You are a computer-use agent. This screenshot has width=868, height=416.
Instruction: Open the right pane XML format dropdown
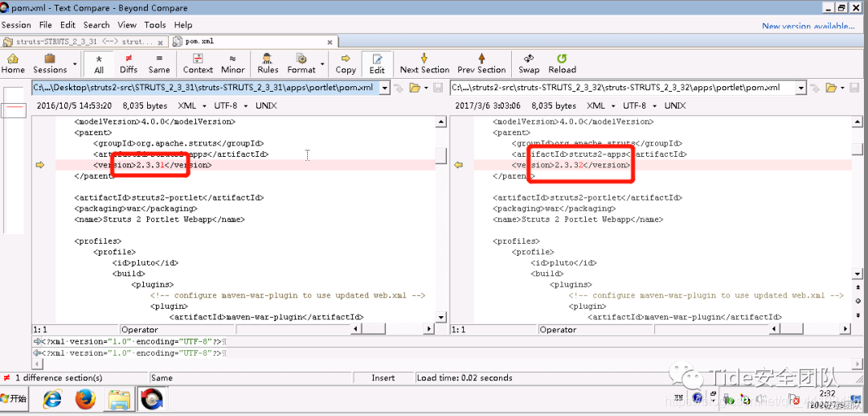click(x=600, y=105)
